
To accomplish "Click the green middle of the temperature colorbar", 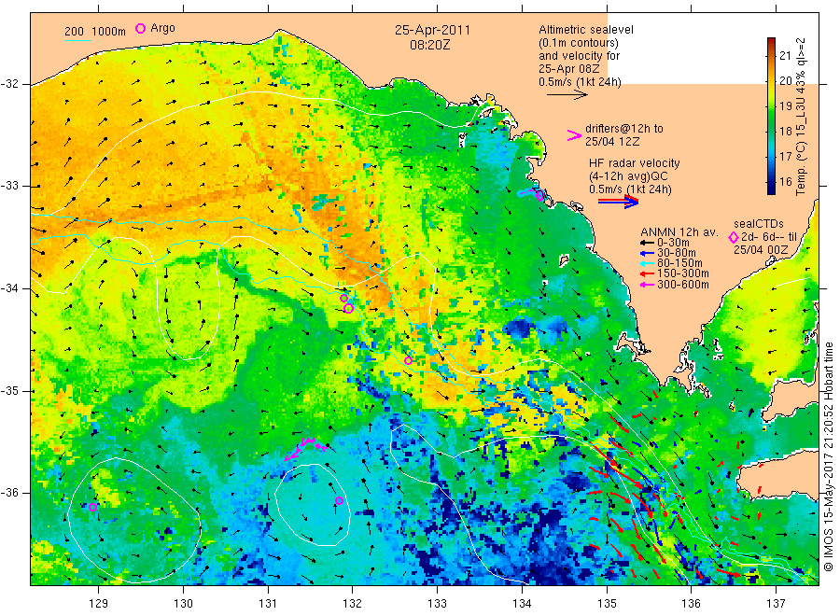I will (771, 119).
